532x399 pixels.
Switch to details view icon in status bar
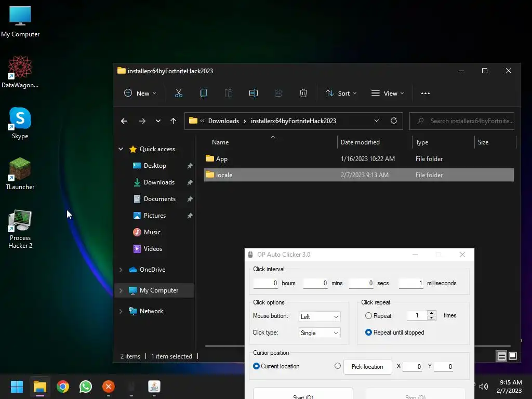501,356
